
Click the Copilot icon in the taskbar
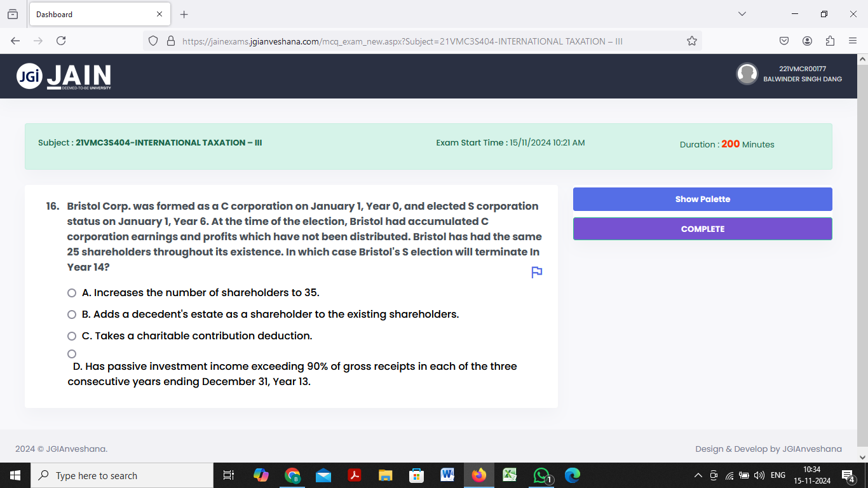click(261, 475)
